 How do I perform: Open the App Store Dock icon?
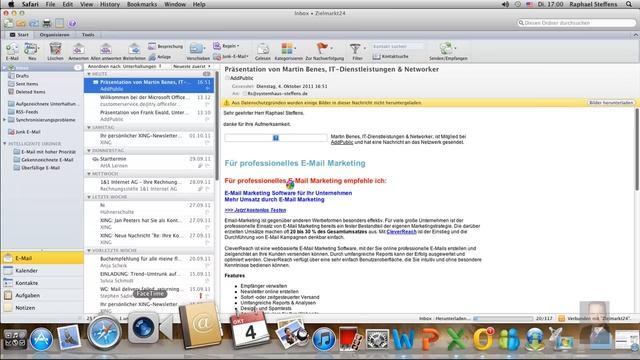tap(41, 339)
